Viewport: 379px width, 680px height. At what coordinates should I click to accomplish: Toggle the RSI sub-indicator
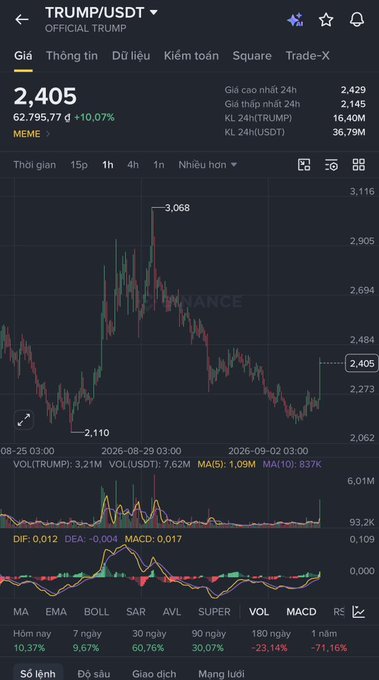(x=339, y=612)
